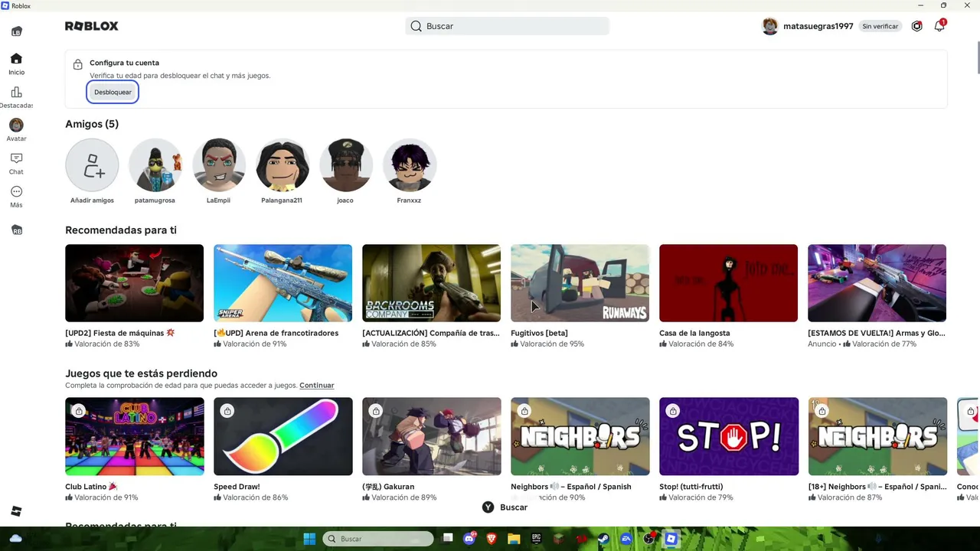
Task: Open friend patamugrosa's avatar
Action: [x=155, y=165]
